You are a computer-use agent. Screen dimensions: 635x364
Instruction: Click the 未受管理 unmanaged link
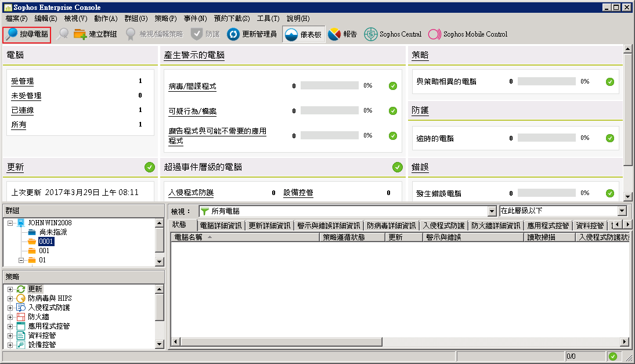(x=26, y=96)
